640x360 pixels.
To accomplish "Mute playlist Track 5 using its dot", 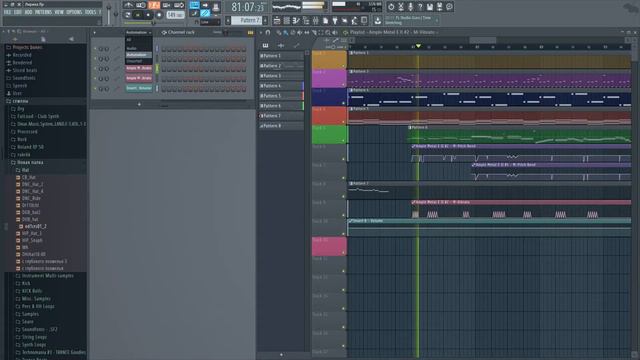I will (x=343, y=140).
